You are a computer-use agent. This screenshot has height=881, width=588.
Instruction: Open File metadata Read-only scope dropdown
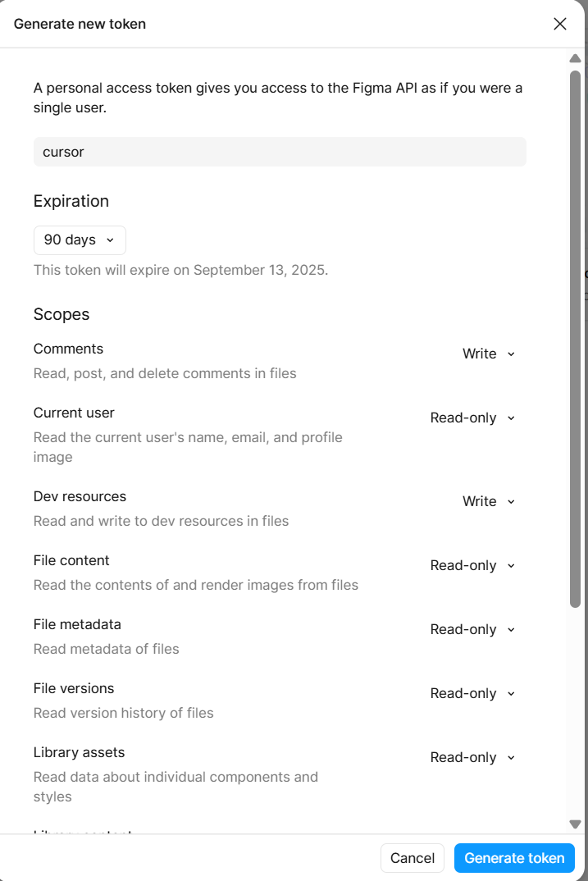click(x=472, y=629)
